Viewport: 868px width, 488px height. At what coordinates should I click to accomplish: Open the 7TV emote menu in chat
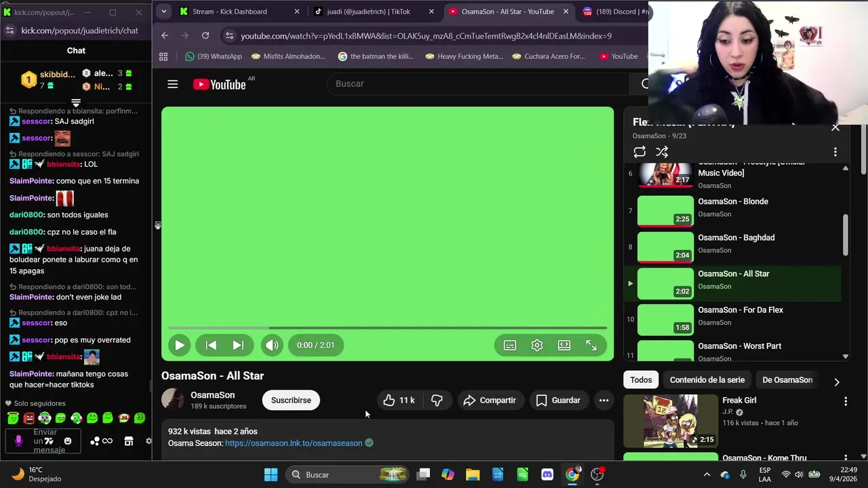coord(48,441)
